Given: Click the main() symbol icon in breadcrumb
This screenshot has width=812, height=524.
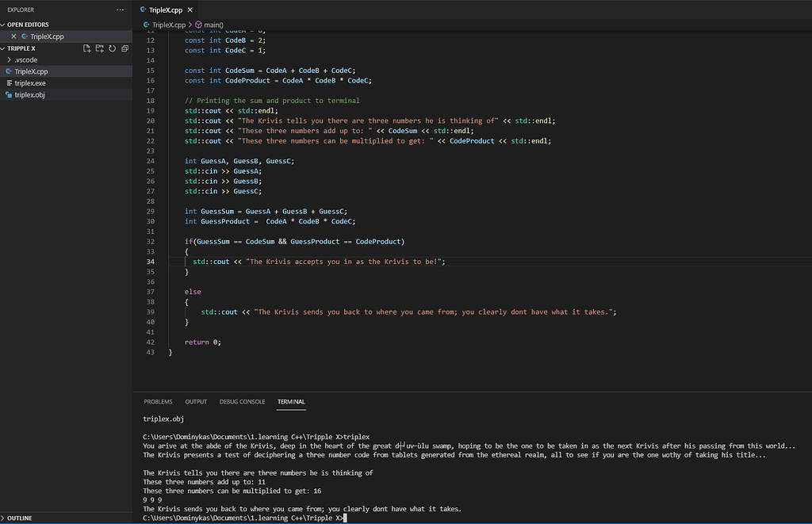Looking at the screenshot, I should point(198,25).
